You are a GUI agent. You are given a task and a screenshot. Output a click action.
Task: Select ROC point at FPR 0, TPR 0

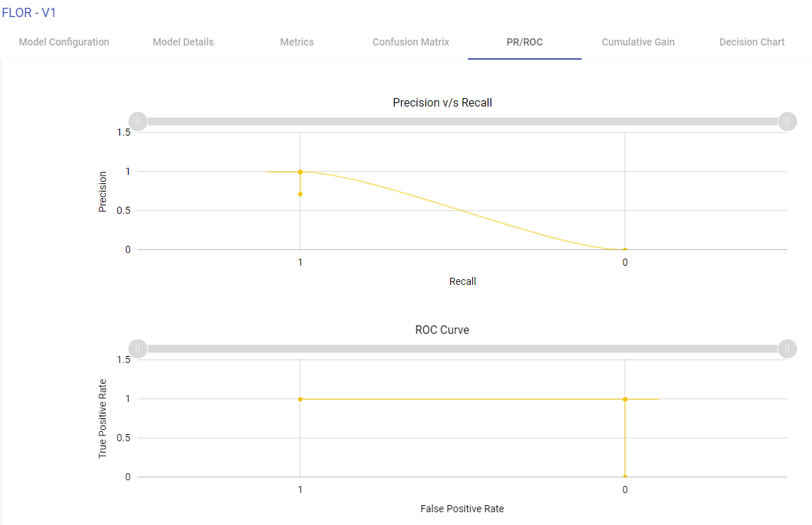pos(625,477)
